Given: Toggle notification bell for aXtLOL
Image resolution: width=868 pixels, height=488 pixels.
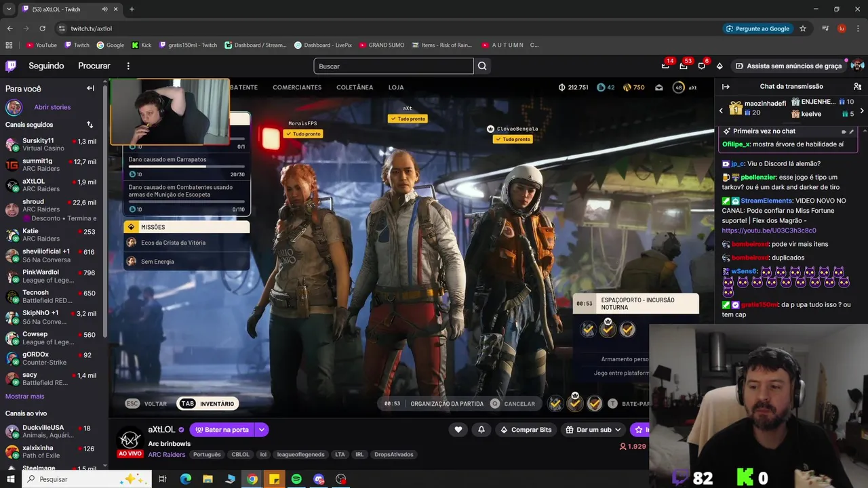Looking at the screenshot, I should click(481, 430).
